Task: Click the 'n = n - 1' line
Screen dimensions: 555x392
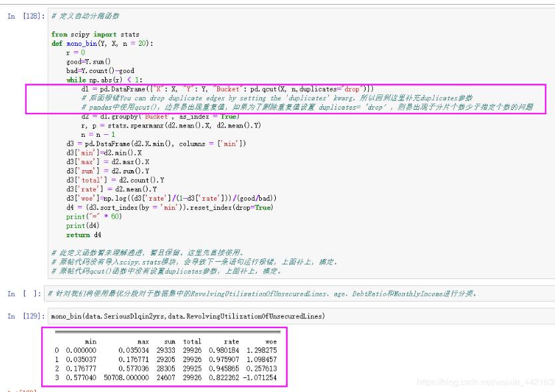Action: point(98,135)
